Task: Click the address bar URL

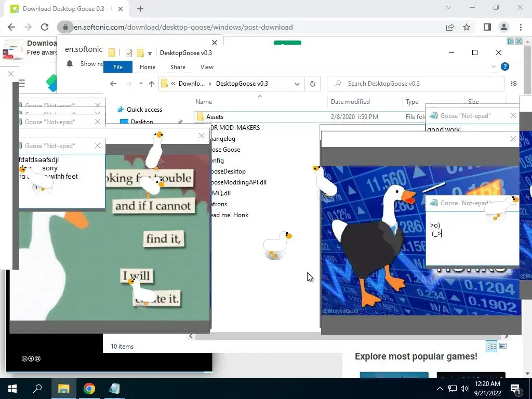Action: (183, 27)
